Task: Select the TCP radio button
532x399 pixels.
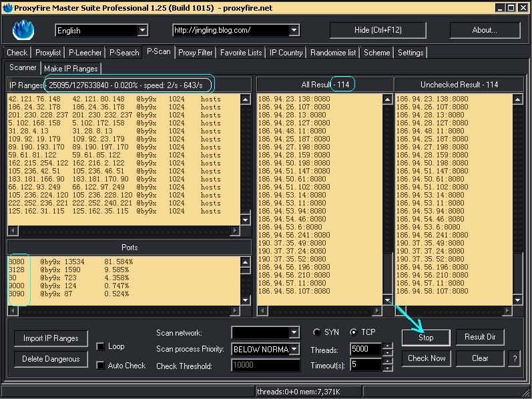Action: (354, 332)
